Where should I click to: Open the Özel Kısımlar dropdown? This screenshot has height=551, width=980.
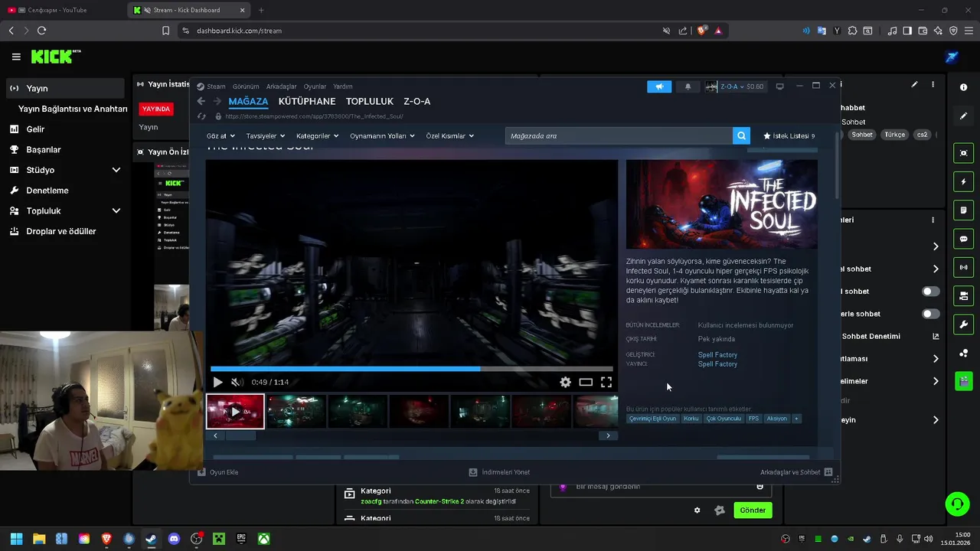point(449,135)
